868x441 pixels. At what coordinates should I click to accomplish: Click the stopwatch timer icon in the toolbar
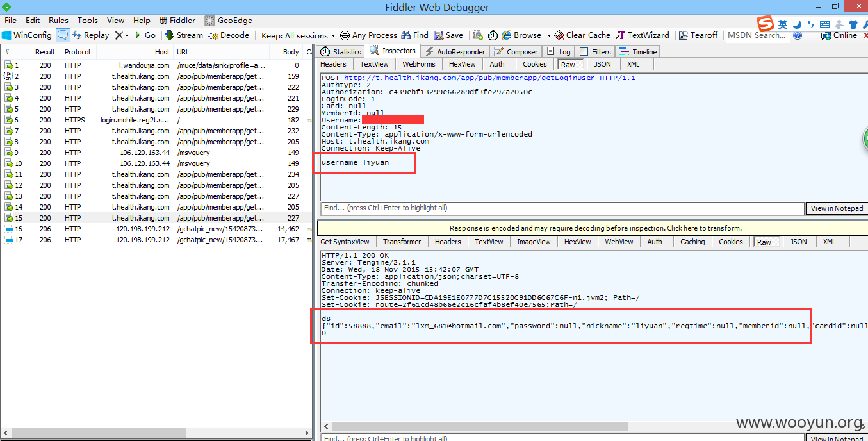pos(493,35)
